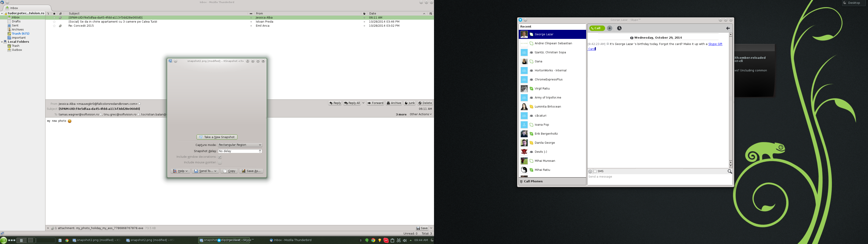Sort by the star column header

54,14
